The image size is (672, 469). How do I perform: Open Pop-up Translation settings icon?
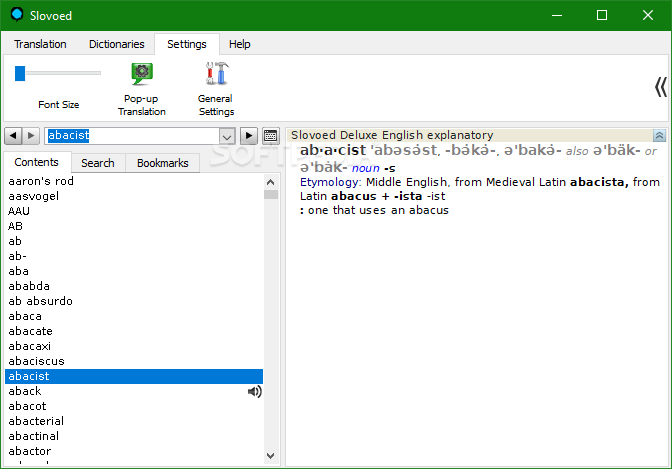pyautogui.click(x=141, y=74)
